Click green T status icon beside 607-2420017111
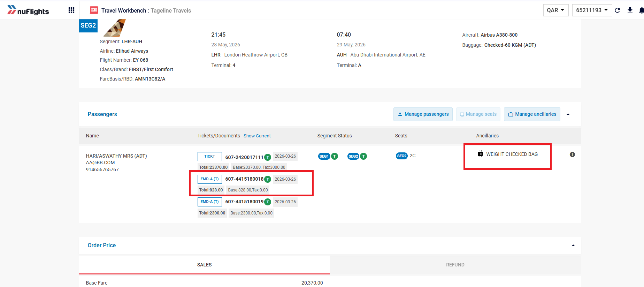 [x=268, y=157]
